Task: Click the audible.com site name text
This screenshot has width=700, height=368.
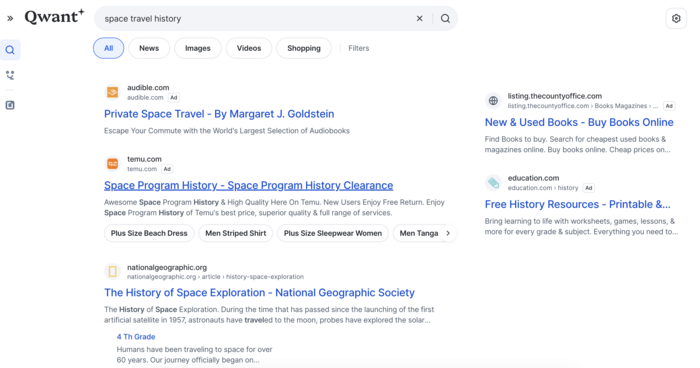Action: pyautogui.click(x=148, y=88)
